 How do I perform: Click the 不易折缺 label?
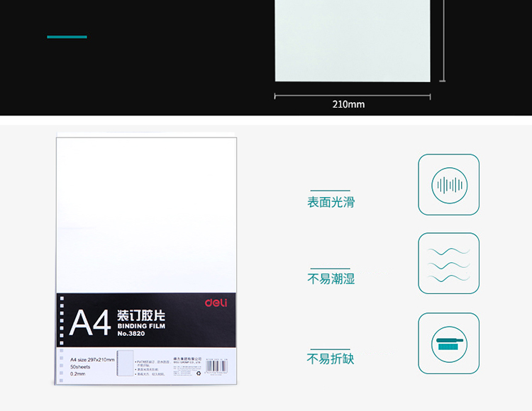pyautogui.click(x=331, y=359)
